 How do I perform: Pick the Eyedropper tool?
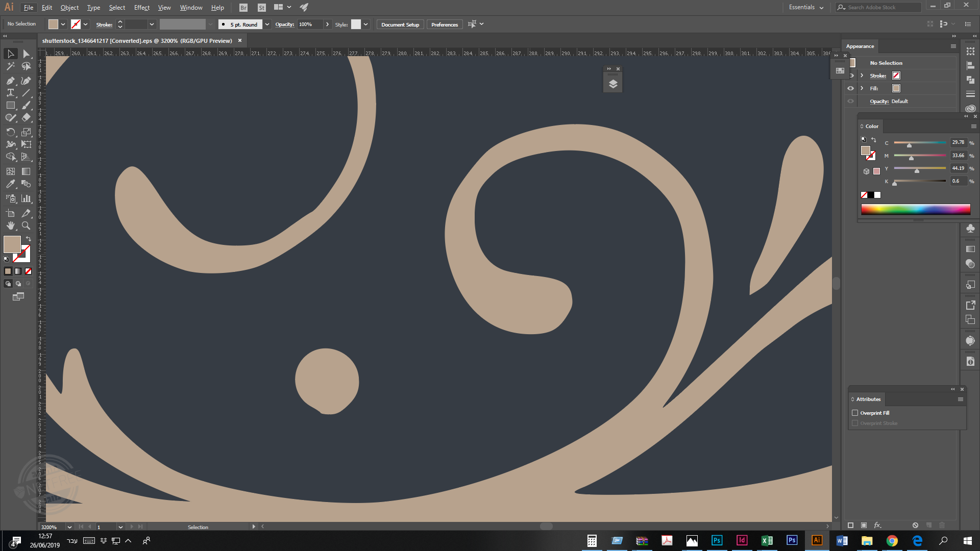[x=10, y=184]
